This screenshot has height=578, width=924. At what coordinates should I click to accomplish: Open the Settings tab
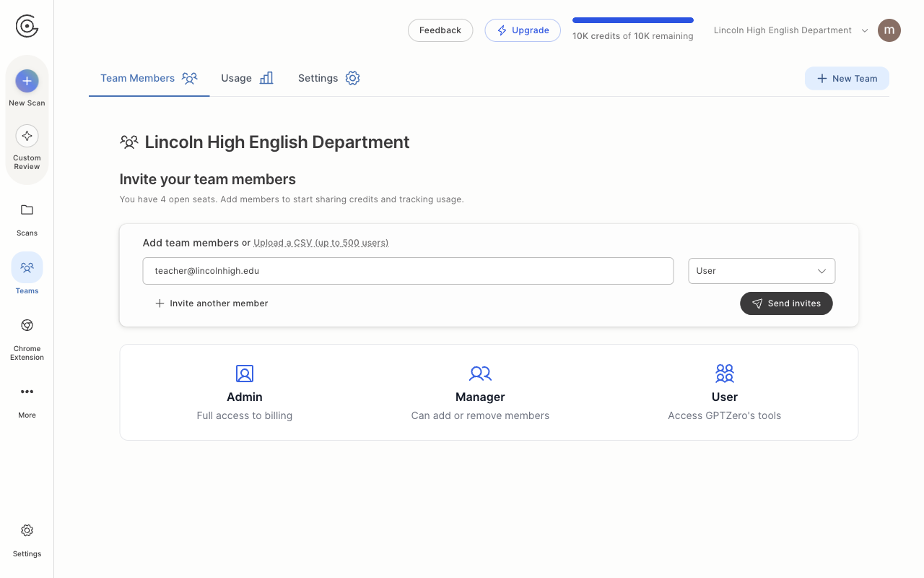(x=328, y=78)
